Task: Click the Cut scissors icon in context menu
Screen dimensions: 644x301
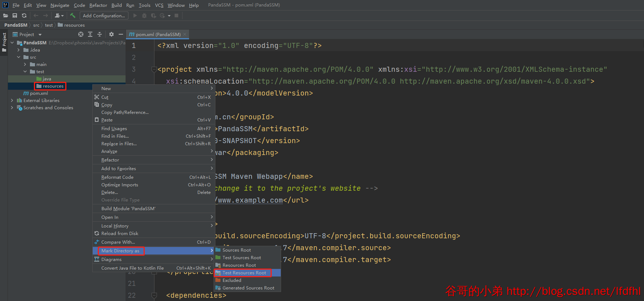Action: 97,97
